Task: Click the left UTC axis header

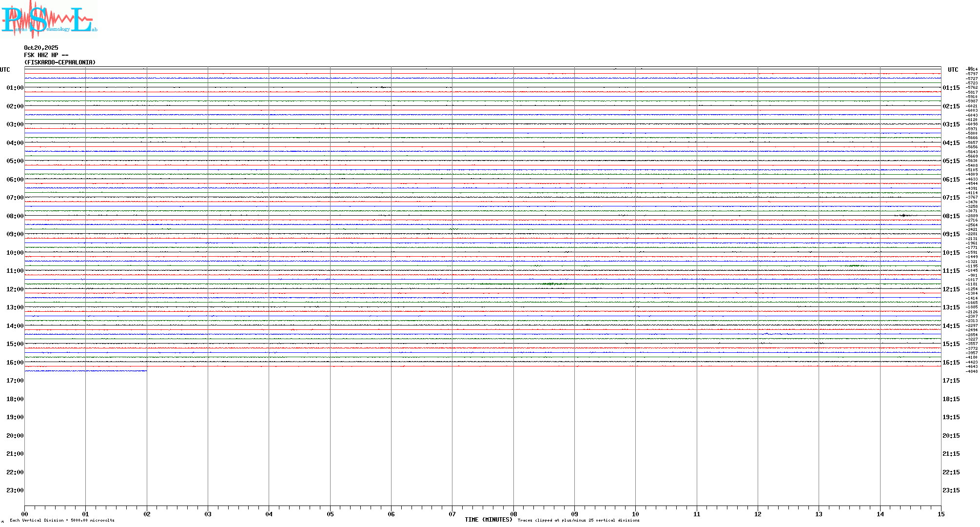Action: [5, 70]
